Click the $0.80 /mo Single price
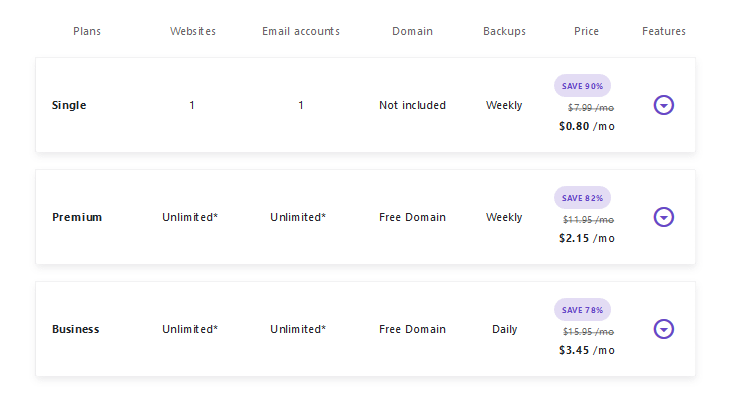This screenshot has width=734, height=410. pyautogui.click(x=587, y=127)
